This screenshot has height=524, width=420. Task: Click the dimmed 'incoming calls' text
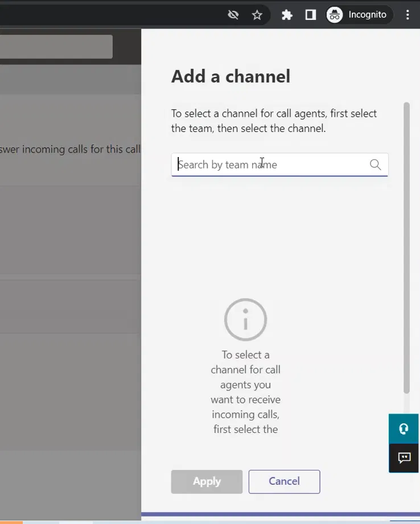pos(70,149)
